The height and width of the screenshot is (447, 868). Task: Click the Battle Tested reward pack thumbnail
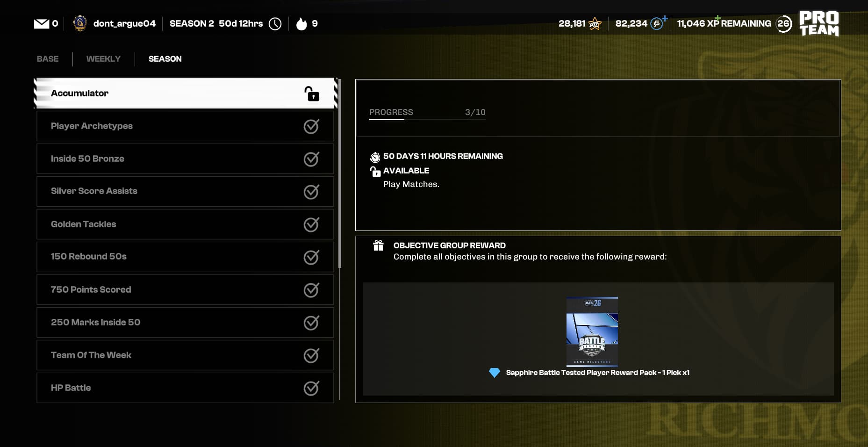(592, 332)
